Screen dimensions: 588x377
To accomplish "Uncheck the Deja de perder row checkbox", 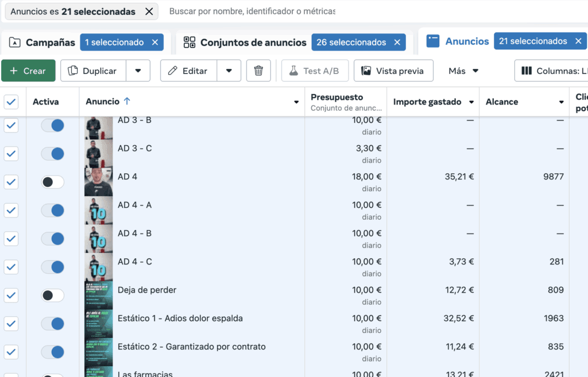I will [x=11, y=295].
